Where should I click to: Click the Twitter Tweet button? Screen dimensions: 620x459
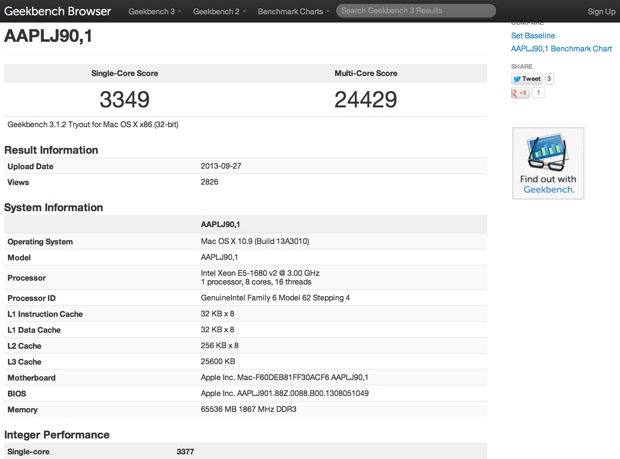click(x=526, y=79)
